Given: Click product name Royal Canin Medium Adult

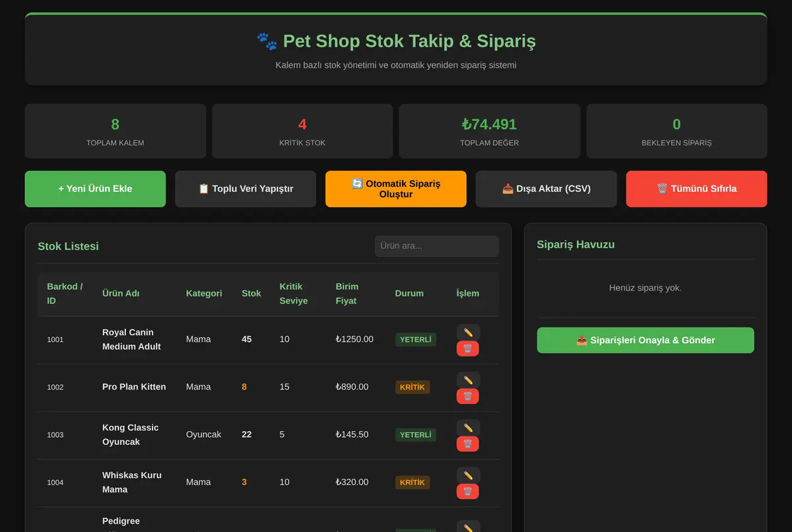Looking at the screenshot, I should pos(131,339).
